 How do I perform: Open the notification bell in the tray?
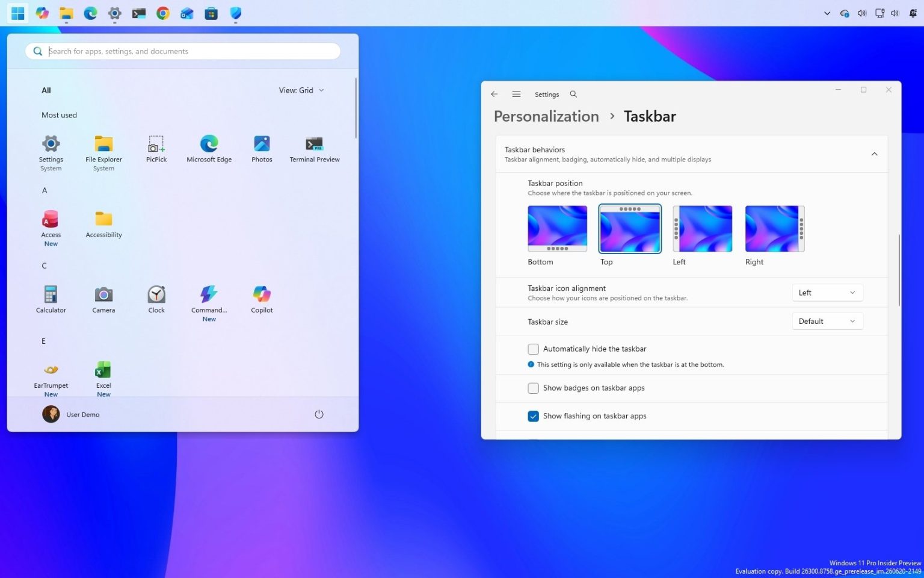(913, 13)
